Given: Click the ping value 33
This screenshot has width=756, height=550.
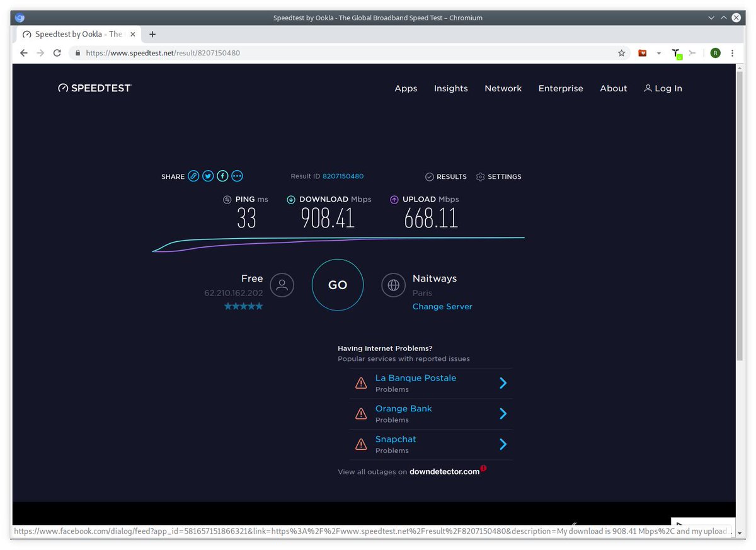Looking at the screenshot, I should [x=246, y=219].
